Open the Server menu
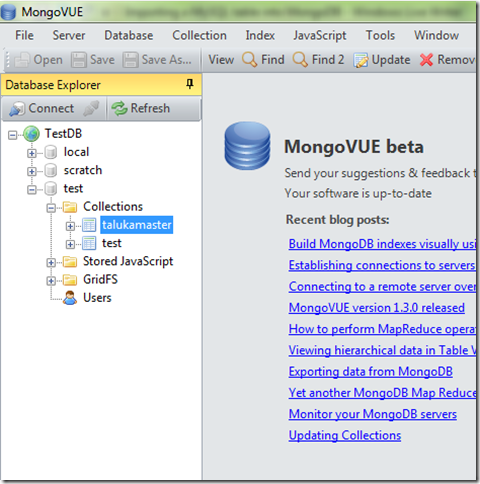The width and height of the screenshot is (480, 484). pyautogui.click(x=69, y=35)
